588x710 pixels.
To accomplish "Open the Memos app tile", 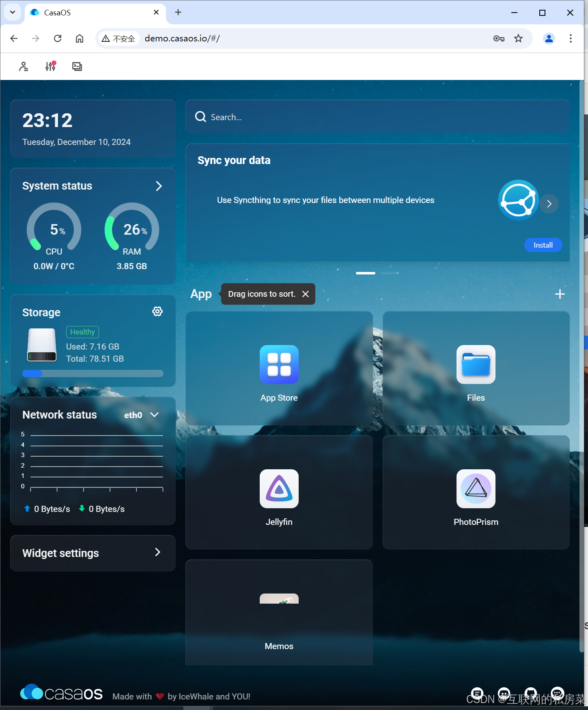I will [x=279, y=612].
